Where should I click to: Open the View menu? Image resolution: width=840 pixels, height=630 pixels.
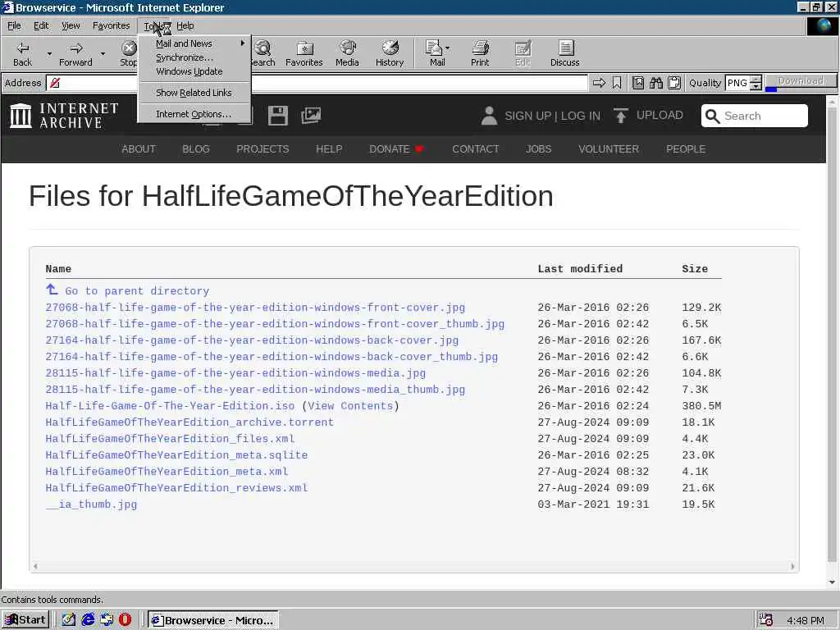click(x=71, y=25)
